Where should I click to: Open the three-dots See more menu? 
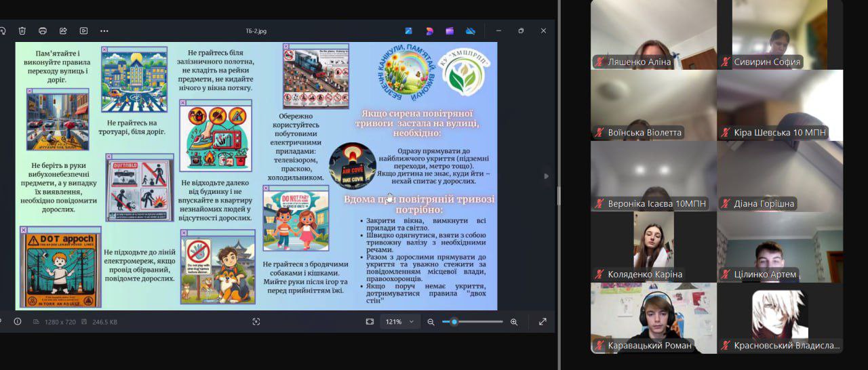104,30
